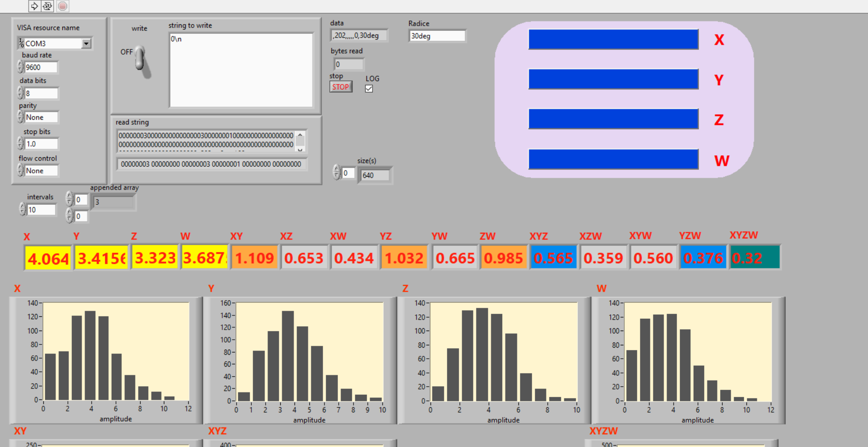Image resolution: width=868 pixels, height=447 pixels.
Task: Uncheck the LOG checkbox
Action: pos(369,89)
